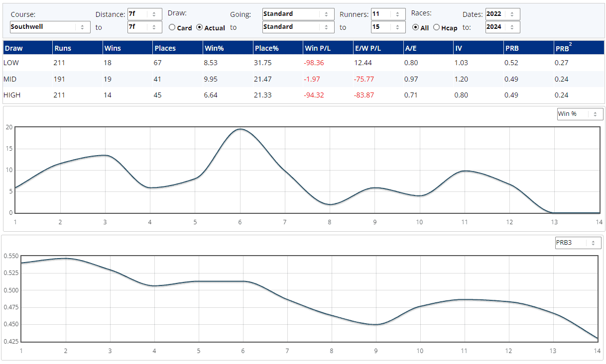Viewport: 606px width, 364px height.
Task: Open the minimum Runners 11 selector
Action: pyautogui.click(x=388, y=14)
